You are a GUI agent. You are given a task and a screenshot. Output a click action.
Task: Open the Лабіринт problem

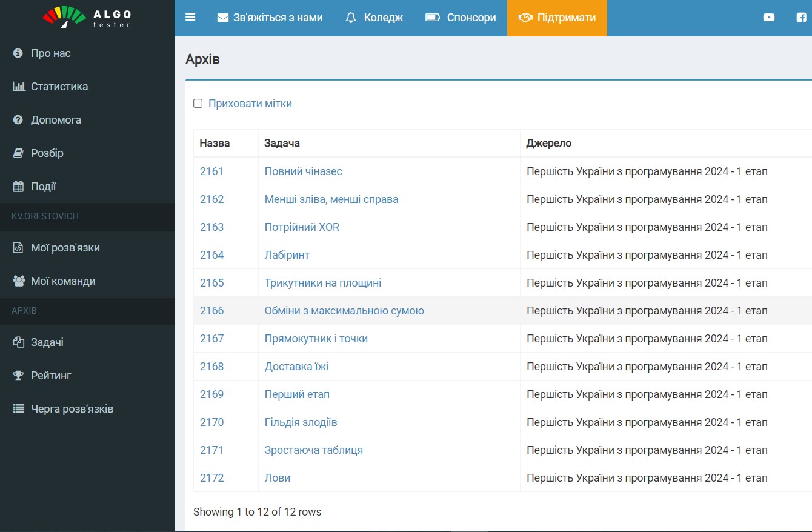(x=287, y=255)
